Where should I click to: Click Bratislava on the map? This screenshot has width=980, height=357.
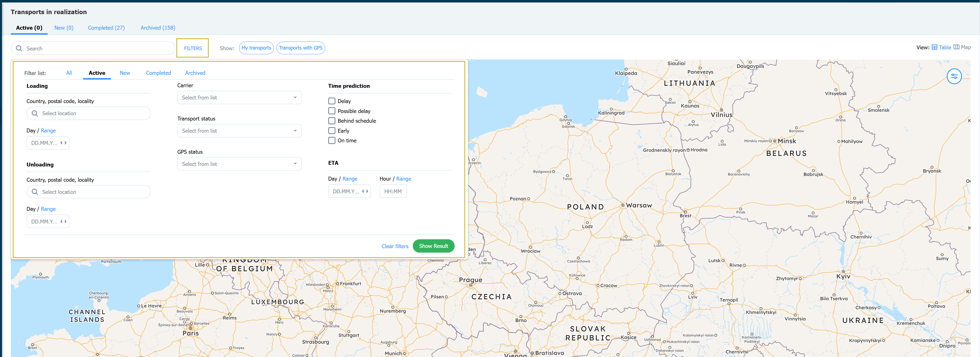point(549,353)
